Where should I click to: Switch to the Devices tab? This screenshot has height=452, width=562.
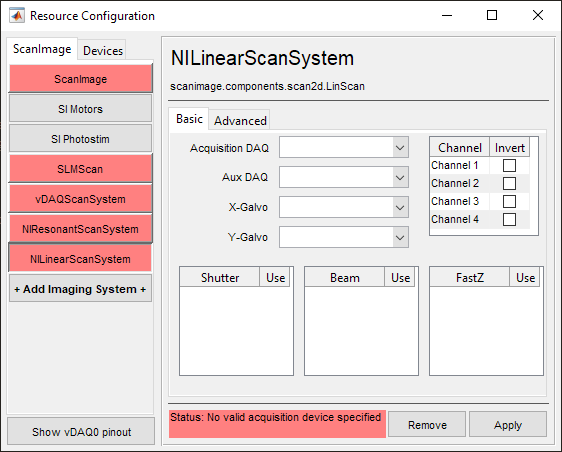point(103,51)
